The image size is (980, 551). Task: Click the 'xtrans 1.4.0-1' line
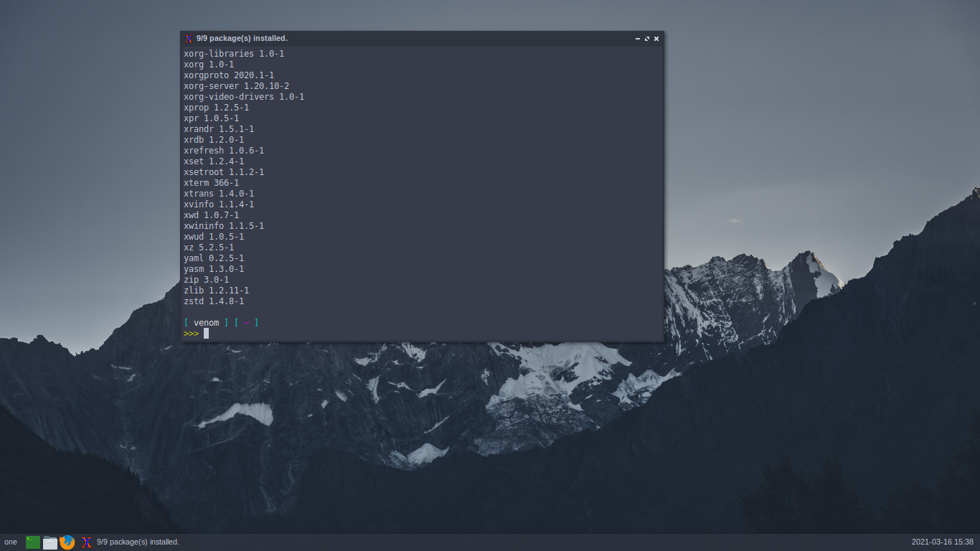pos(219,194)
